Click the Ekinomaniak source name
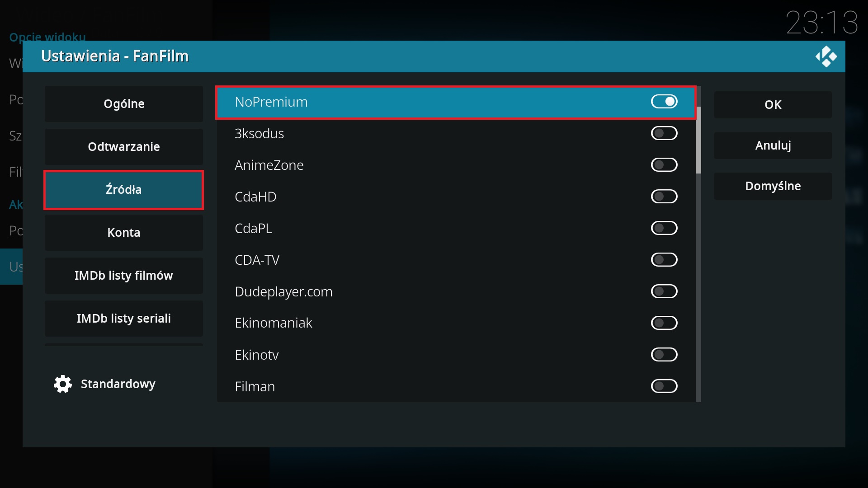 [274, 323]
